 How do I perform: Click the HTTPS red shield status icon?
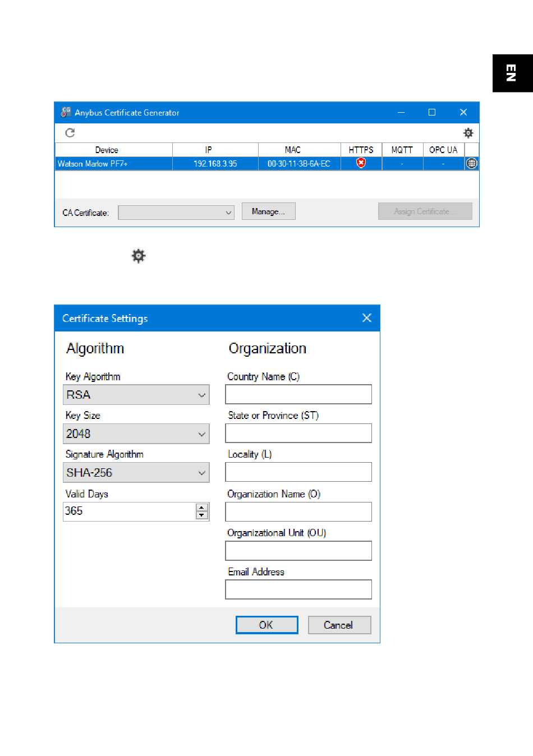(361, 163)
